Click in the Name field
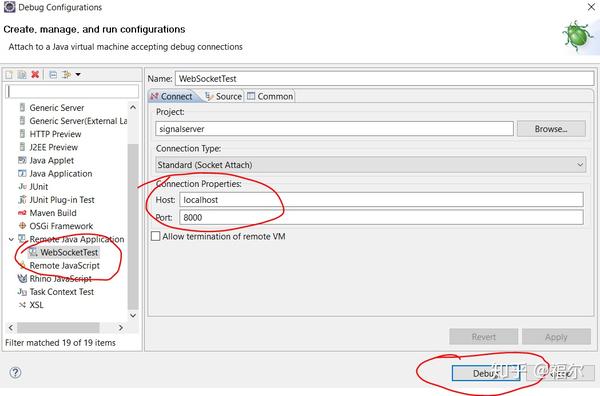The image size is (600, 396). (384, 78)
